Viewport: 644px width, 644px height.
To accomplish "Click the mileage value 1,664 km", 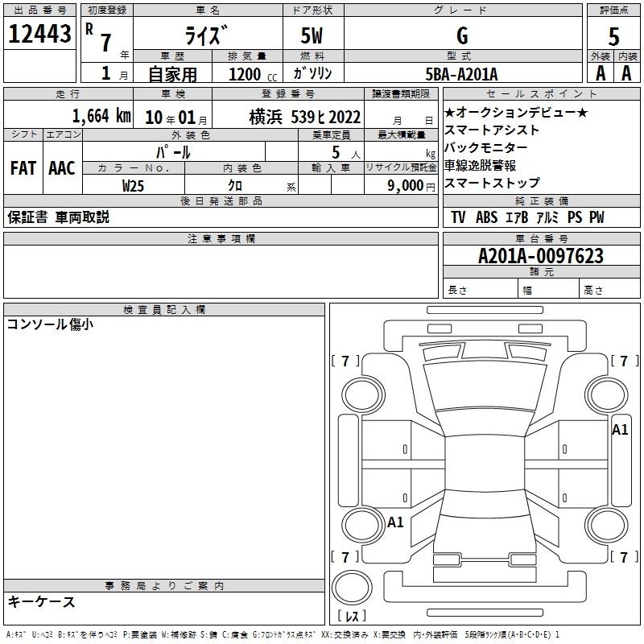I will pos(101,116).
